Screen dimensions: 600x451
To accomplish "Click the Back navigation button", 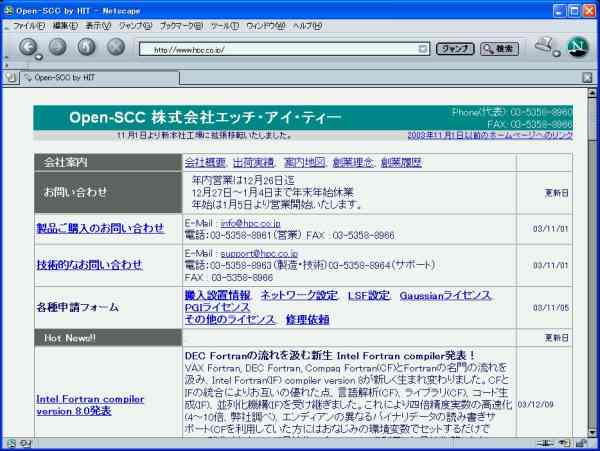I will pos(28,47).
